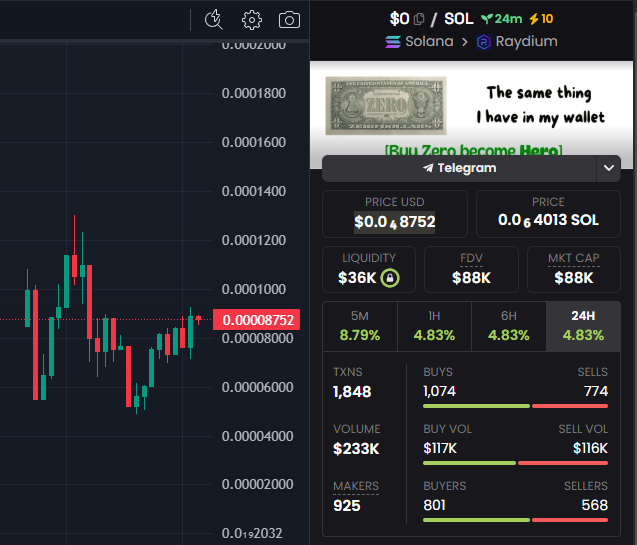Select the 1H timeframe tab
637x545 pixels.
tap(434, 327)
